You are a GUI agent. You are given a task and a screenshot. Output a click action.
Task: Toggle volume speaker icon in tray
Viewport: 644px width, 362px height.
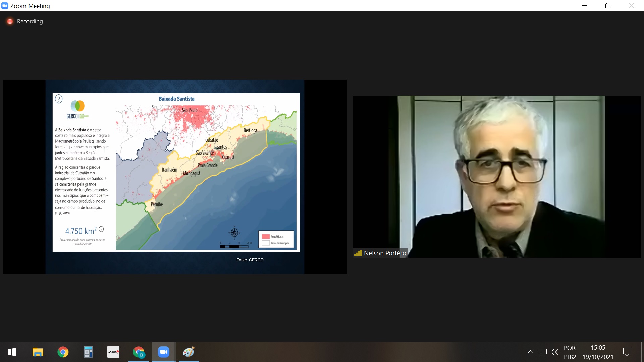click(554, 352)
